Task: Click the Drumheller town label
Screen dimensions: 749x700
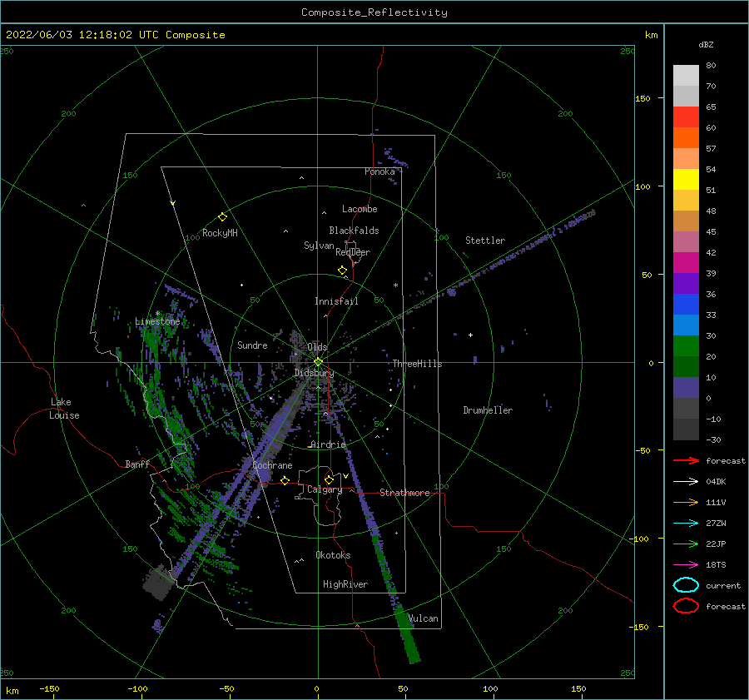Action: [488, 410]
